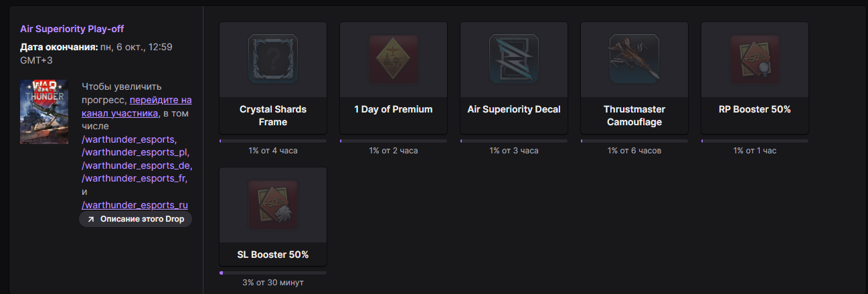Click the SL Booster 50% icon
Image resolution: width=868 pixels, height=294 pixels.
pos(272,205)
